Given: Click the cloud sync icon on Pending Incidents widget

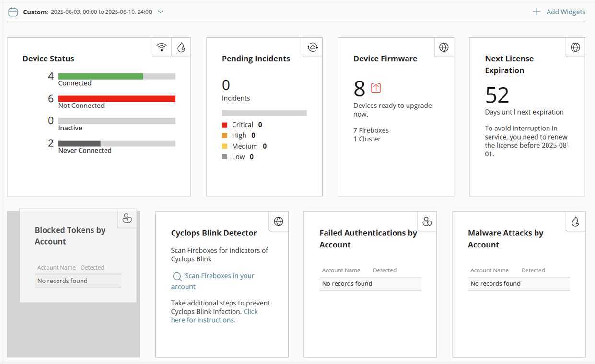Looking at the screenshot, I should tap(312, 47).
